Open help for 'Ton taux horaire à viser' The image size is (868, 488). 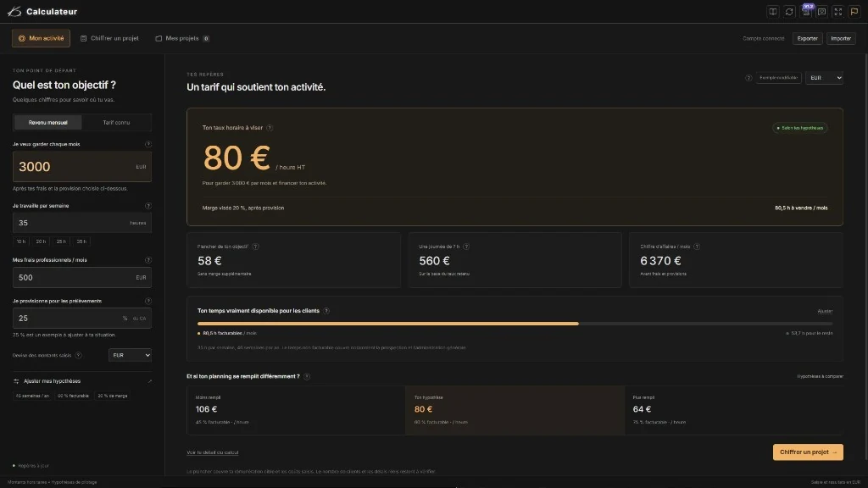270,128
